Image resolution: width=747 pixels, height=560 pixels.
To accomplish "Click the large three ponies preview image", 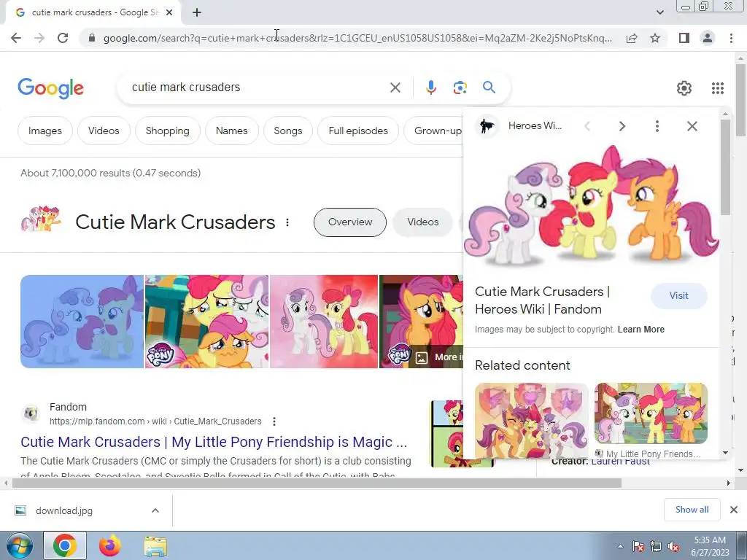I will click(591, 206).
